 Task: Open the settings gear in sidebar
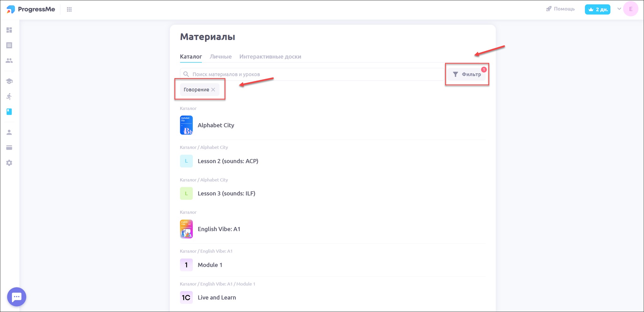(9, 163)
